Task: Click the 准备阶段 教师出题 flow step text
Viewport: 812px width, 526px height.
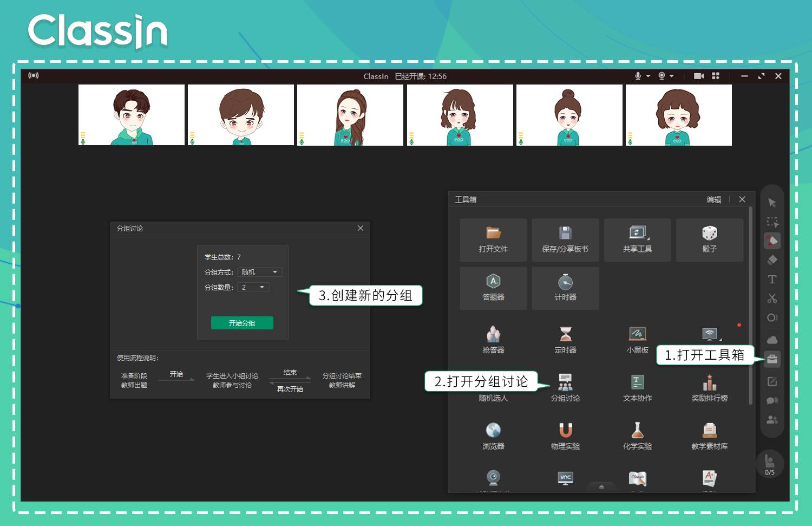Action: [134, 380]
